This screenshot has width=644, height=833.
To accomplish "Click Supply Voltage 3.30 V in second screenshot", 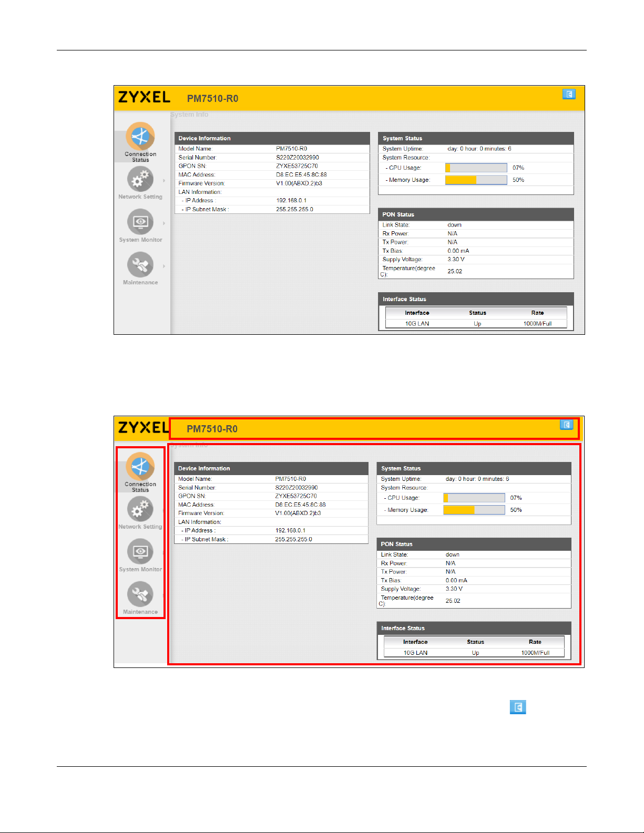I will 454,589.
